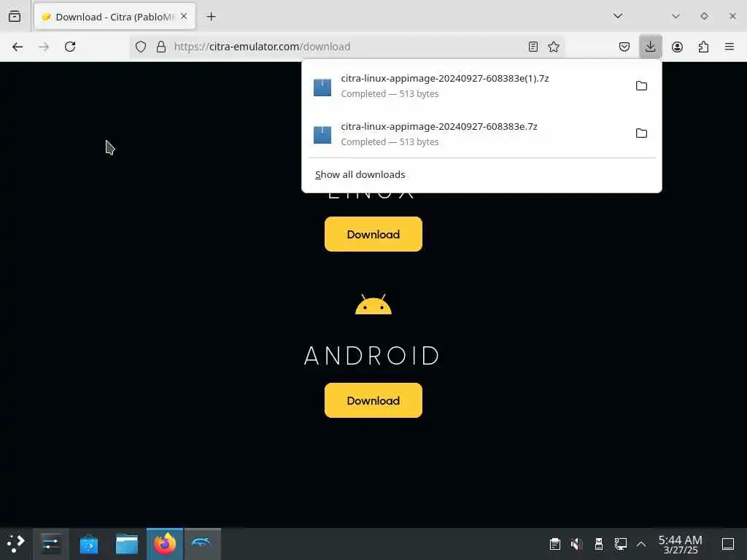This screenshot has width=747, height=560.
Task: Open the Firefox account menu
Action: click(677, 47)
